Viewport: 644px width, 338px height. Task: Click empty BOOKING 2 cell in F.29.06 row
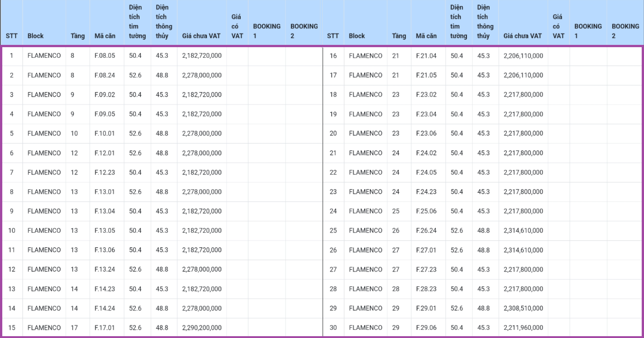(x=624, y=328)
